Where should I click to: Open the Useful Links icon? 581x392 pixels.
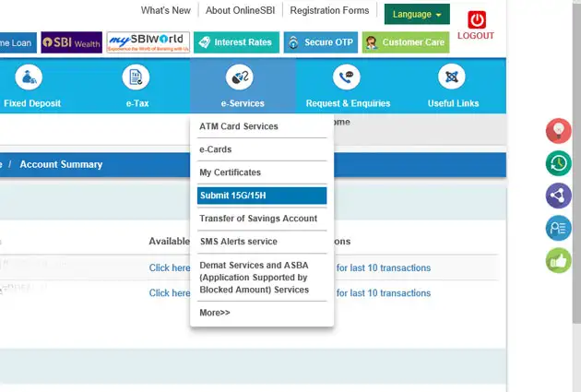click(453, 77)
